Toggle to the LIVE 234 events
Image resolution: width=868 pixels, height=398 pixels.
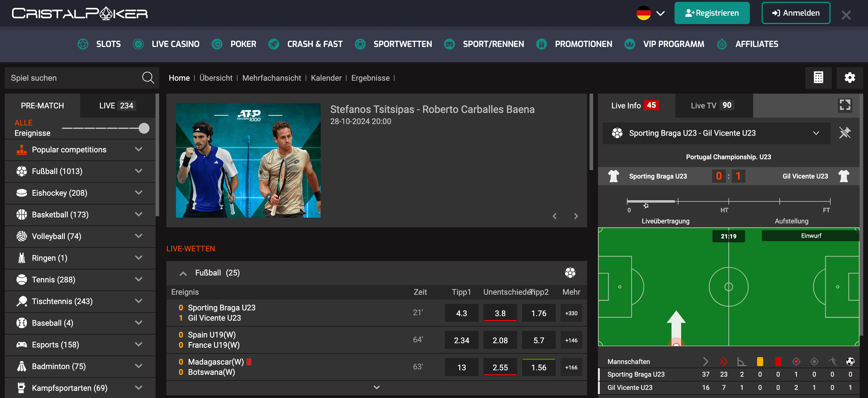pos(117,106)
